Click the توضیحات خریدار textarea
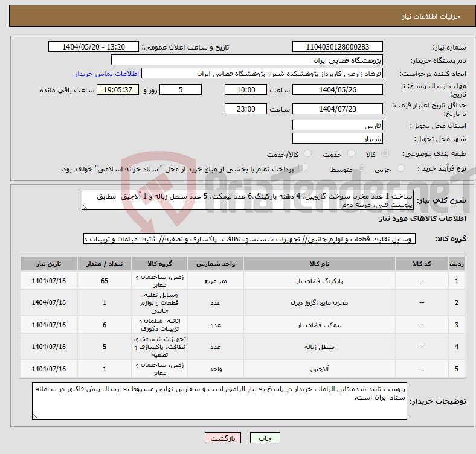The image size is (476, 454). (x=219, y=401)
